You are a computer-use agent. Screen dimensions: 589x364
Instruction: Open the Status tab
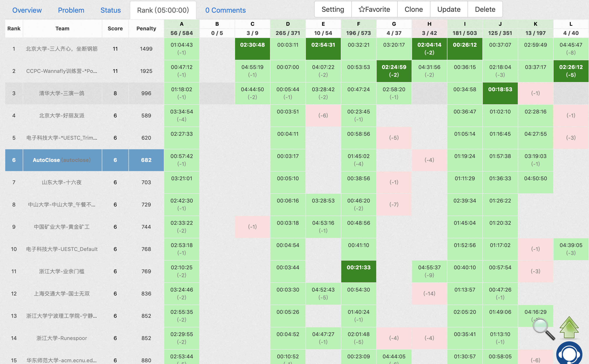coord(110,10)
